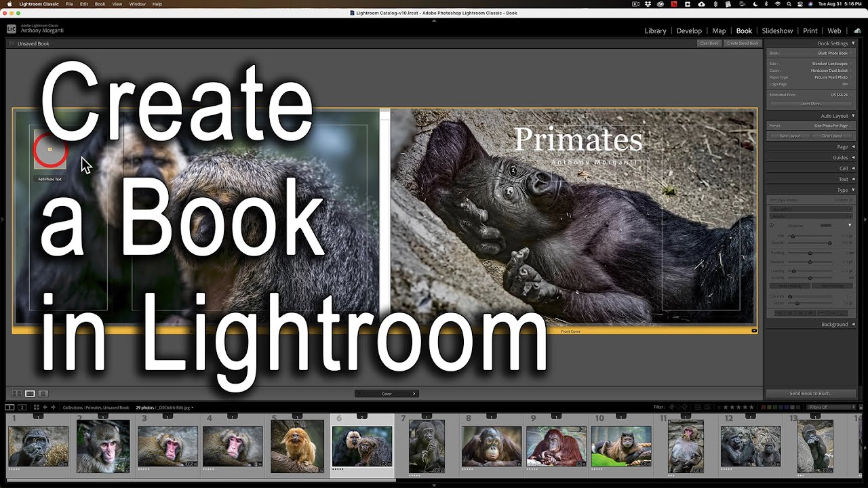
Task: Click the Auto Layout button
Action: pyautogui.click(x=790, y=136)
